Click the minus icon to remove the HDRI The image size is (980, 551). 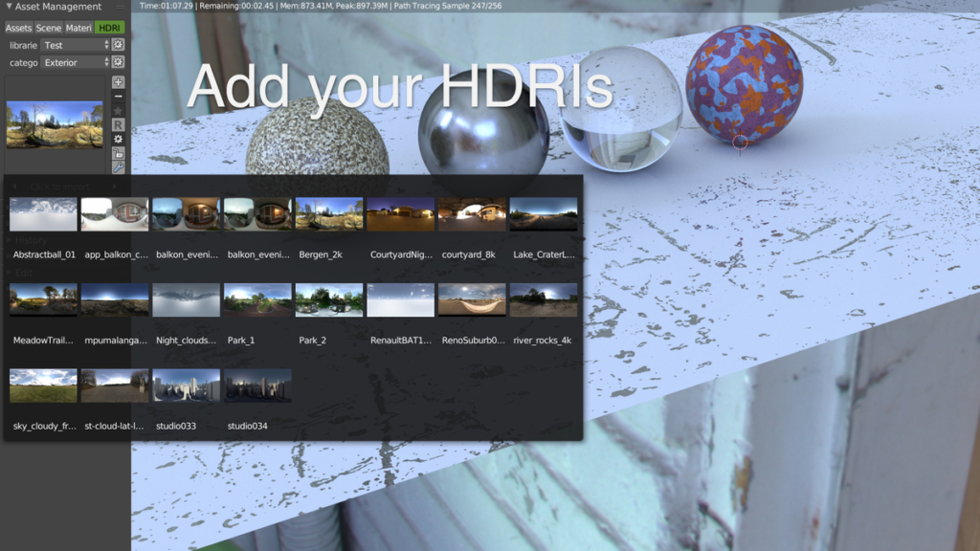119,97
